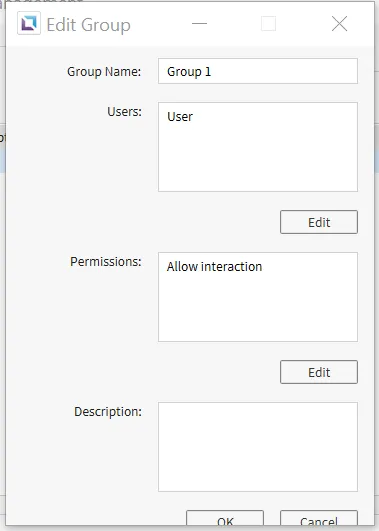This screenshot has width=379, height=531.
Task: Click the "Description:" label
Action: coord(108,412)
